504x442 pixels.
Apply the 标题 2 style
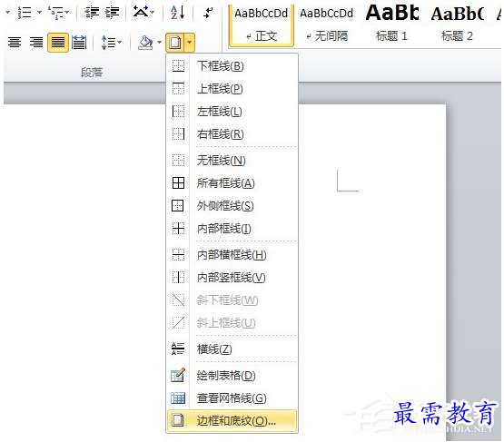[x=457, y=25]
